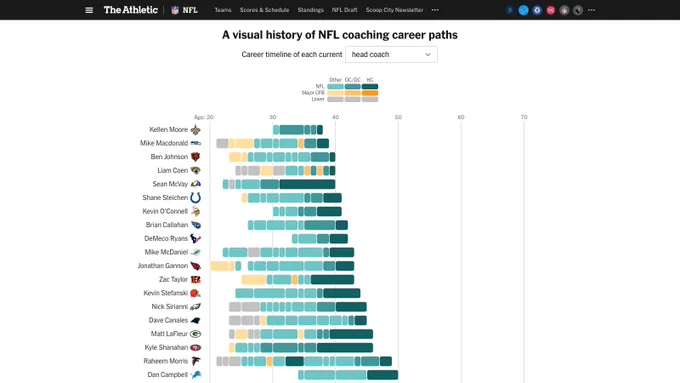This screenshot has width=680, height=383.
Task: Click the New Orleans Saints logo beside Kellen Moore
Action: 196,130
